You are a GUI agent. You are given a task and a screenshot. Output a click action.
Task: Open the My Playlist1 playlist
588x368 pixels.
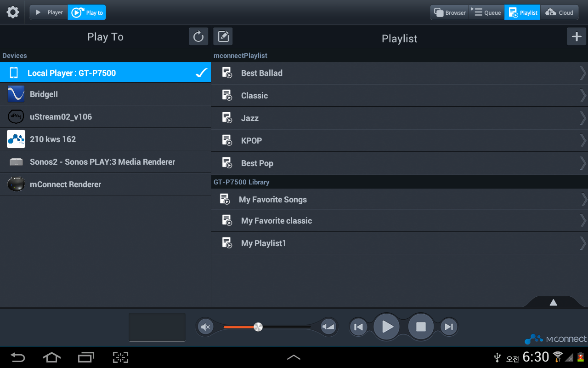[400, 243]
